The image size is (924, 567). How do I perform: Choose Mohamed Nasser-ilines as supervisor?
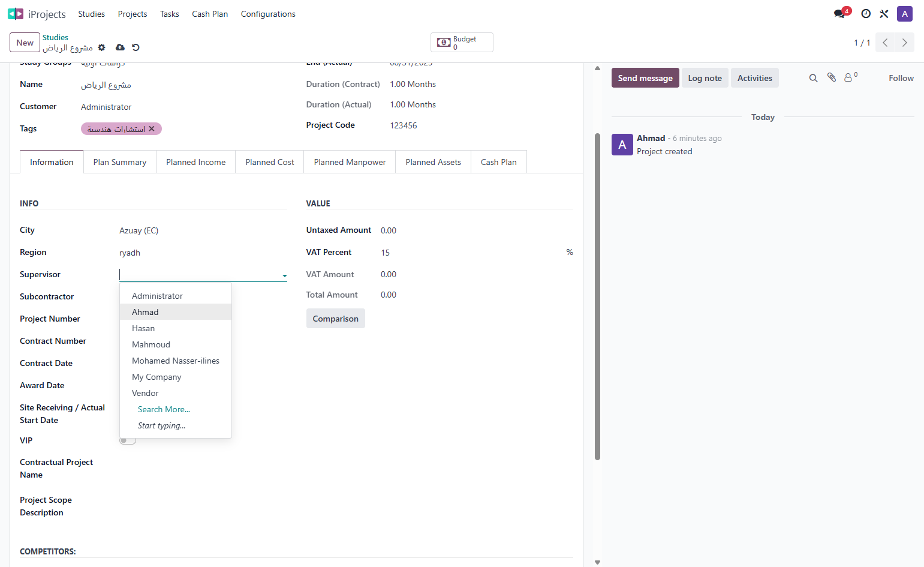coord(176,361)
